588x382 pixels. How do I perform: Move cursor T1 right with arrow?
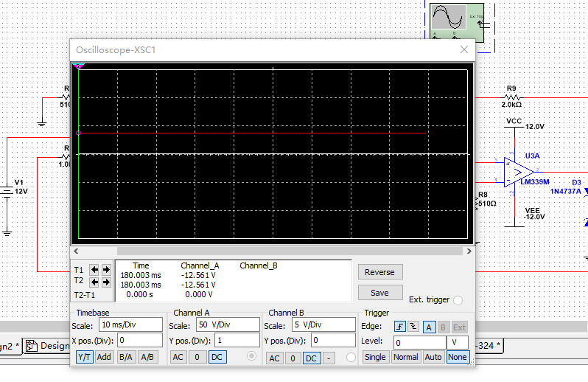pyautogui.click(x=107, y=269)
